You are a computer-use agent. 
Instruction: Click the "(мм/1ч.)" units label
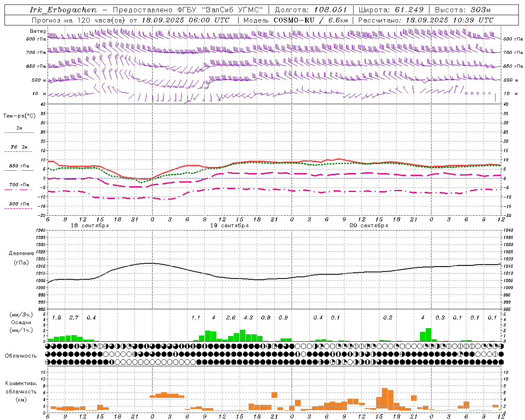coord(21,330)
